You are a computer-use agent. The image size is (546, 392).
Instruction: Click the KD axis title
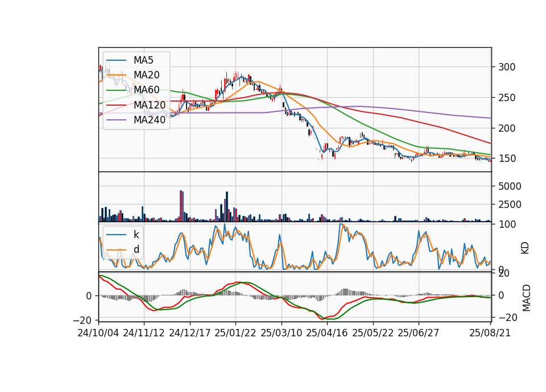525,248
